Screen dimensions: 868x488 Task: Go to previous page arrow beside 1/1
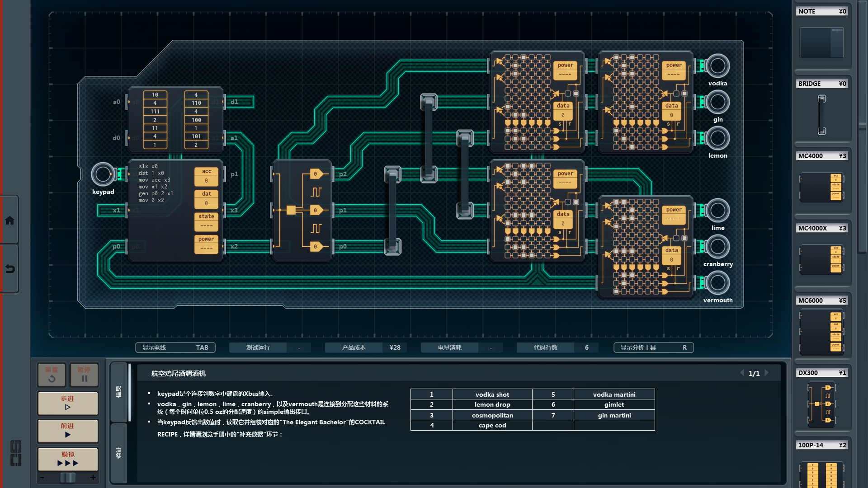[742, 373]
